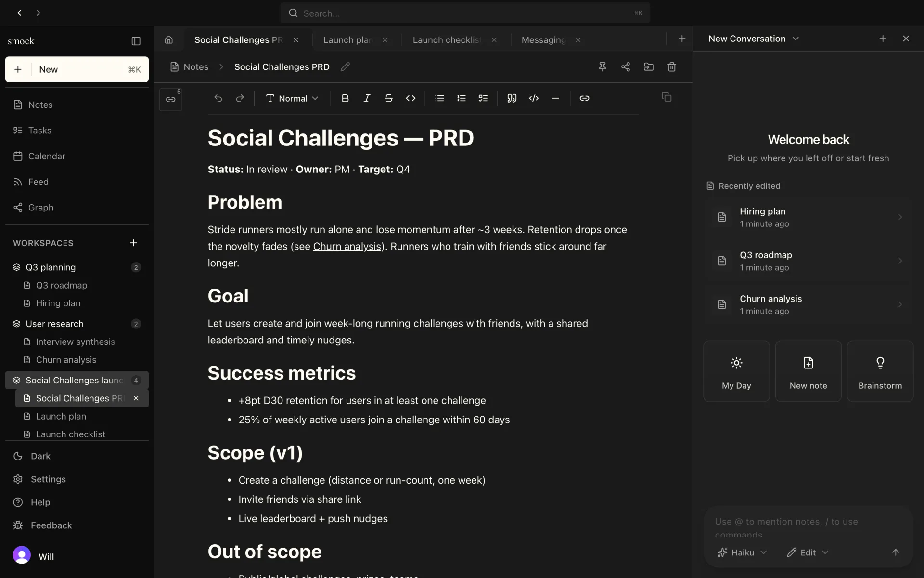Open the backlinks panel showing 5
Viewport: 924px width, 578px height.
(x=171, y=99)
